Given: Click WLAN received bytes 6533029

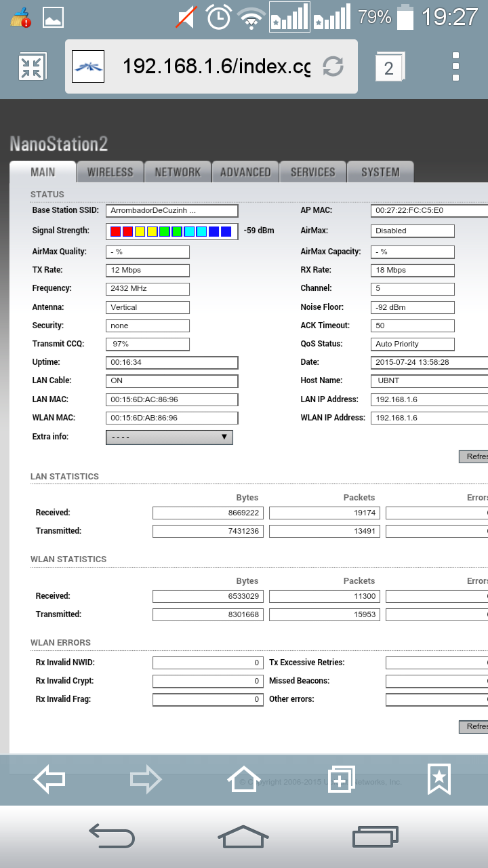Looking at the screenshot, I should tap(208, 596).
